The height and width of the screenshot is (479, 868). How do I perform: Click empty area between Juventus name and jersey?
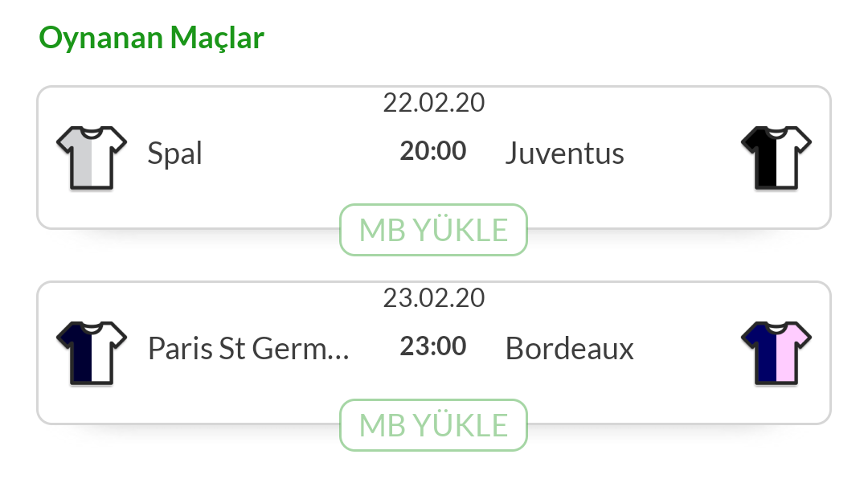682,154
